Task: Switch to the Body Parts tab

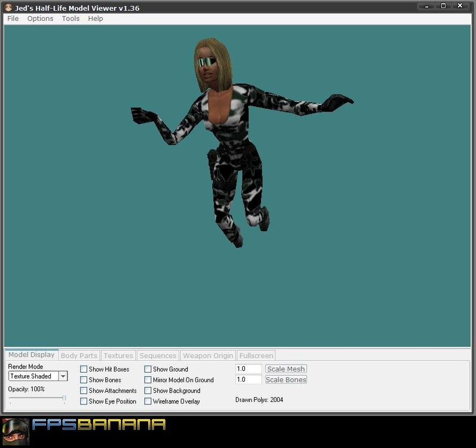Action: (x=79, y=355)
